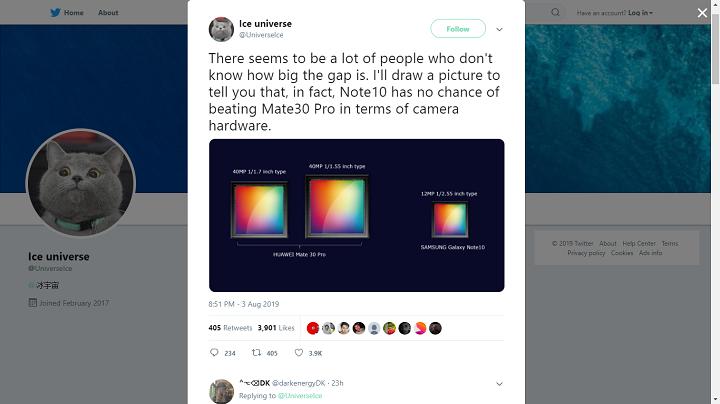Open the Log in dropdown

[636, 13]
